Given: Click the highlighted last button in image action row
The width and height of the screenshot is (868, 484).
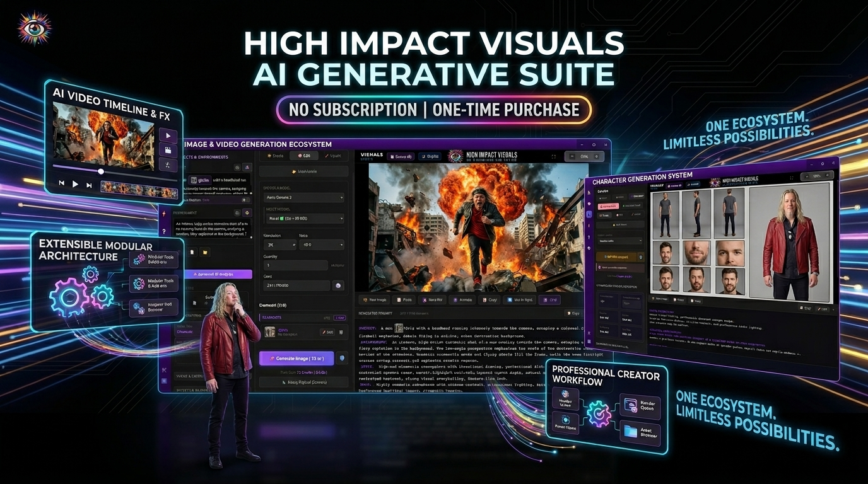Looking at the screenshot, I should pyautogui.click(x=549, y=300).
